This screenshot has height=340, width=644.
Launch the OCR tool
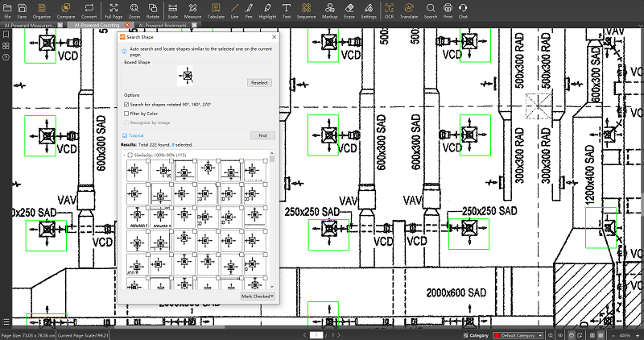pos(389,10)
